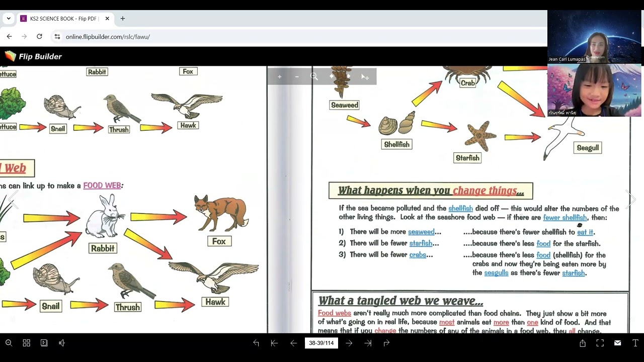
Task: Click the email envelope icon
Action: [x=617, y=343]
